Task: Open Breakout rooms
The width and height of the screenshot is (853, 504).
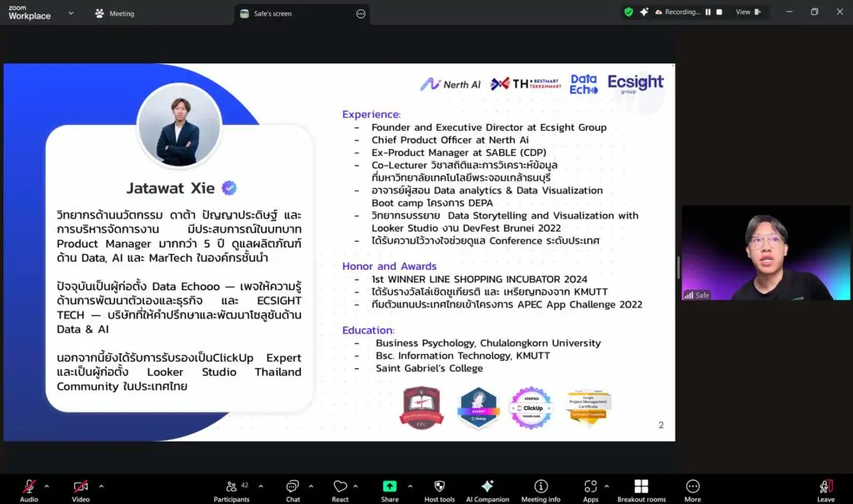Action: click(641, 490)
